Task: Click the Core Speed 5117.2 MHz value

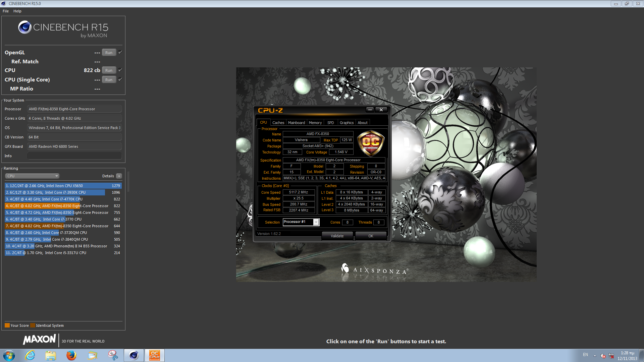Action: click(299, 192)
